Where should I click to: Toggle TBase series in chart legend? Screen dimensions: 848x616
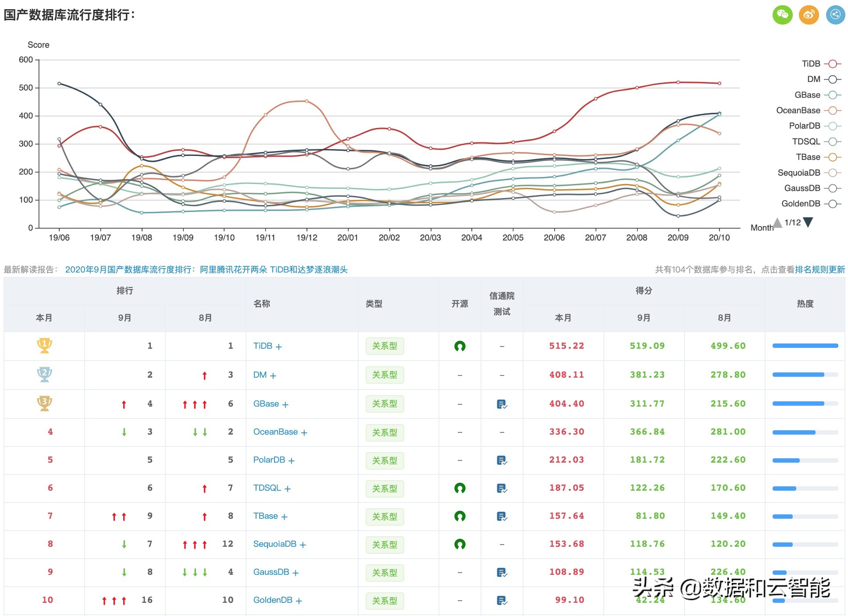pos(818,157)
